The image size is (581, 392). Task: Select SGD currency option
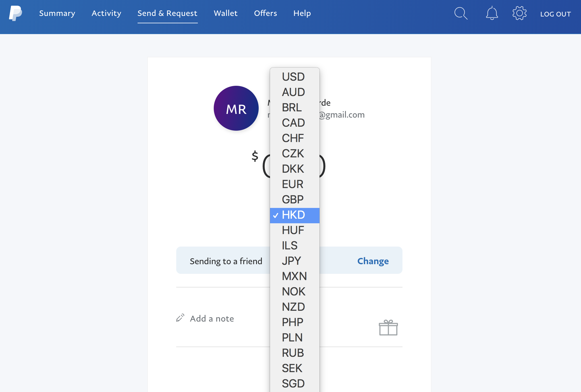point(294,383)
